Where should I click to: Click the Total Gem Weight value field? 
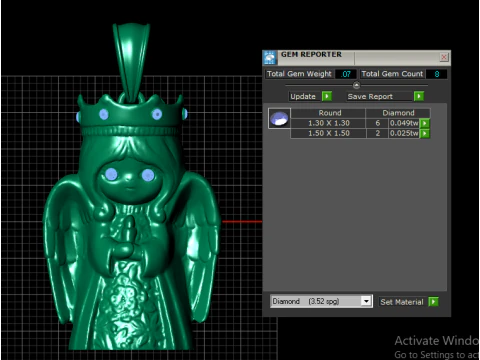(346, 74)
